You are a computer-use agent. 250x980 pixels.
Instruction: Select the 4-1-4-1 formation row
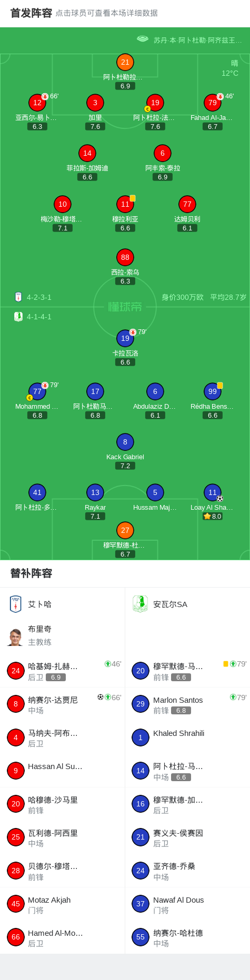click(33, 317)
